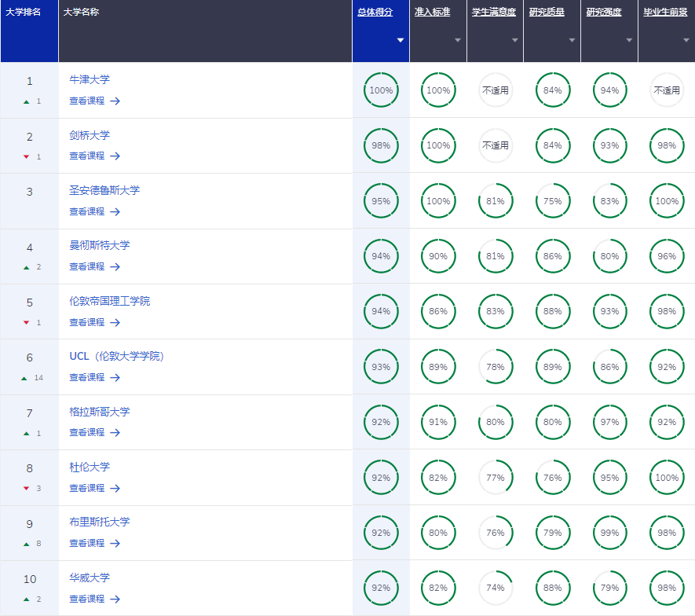Image resolution: width=695 pixels, height=616 pixels.
Task: Click the 研究强度 column header
Action: tap(604, 13)
